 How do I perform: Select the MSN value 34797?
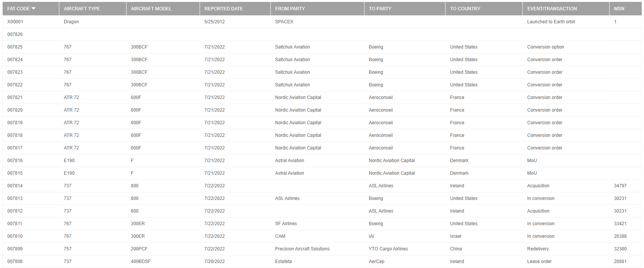(x=620, y=186)
